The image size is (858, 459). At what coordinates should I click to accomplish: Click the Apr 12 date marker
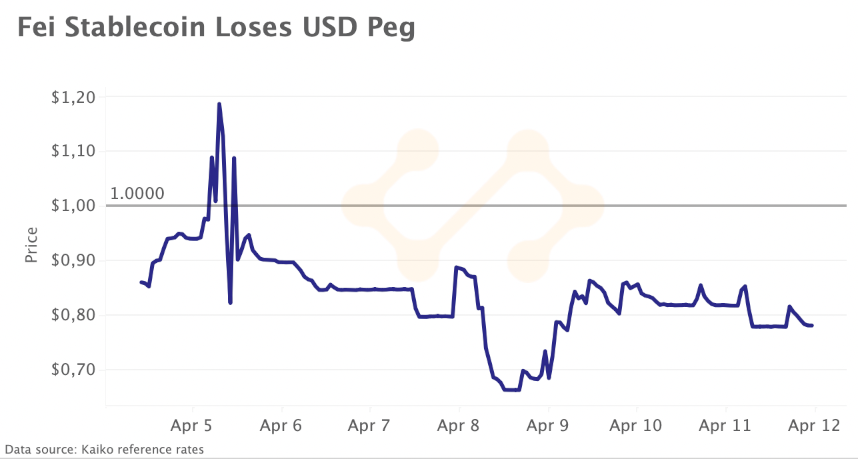(813, 425)
